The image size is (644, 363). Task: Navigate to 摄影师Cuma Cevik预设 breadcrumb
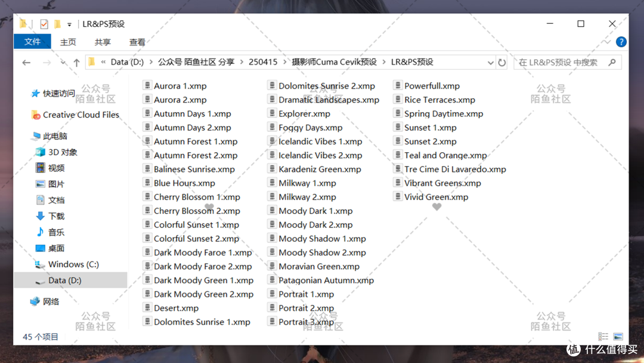[x=334, y=62]
